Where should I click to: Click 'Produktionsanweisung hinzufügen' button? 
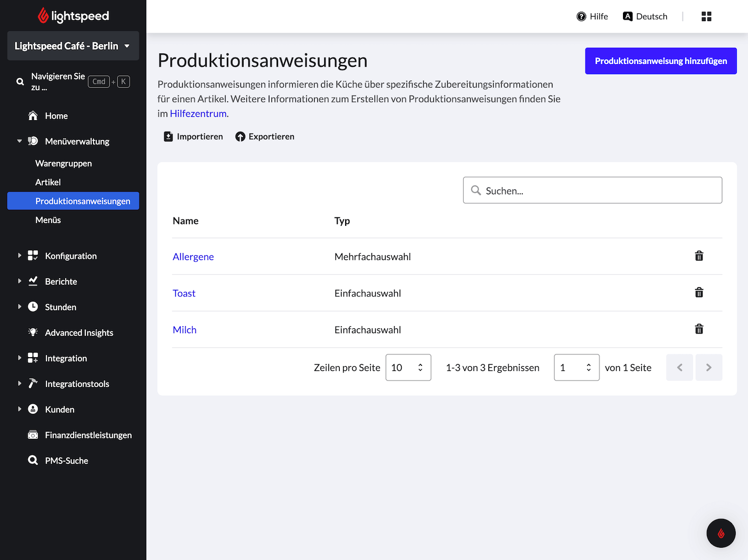click(661, 61)
